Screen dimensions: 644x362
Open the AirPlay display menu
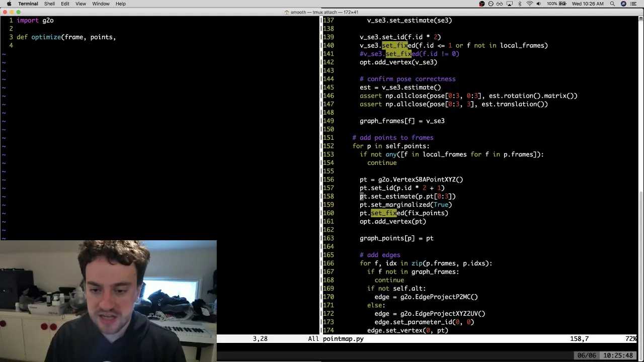coord(510,4)
